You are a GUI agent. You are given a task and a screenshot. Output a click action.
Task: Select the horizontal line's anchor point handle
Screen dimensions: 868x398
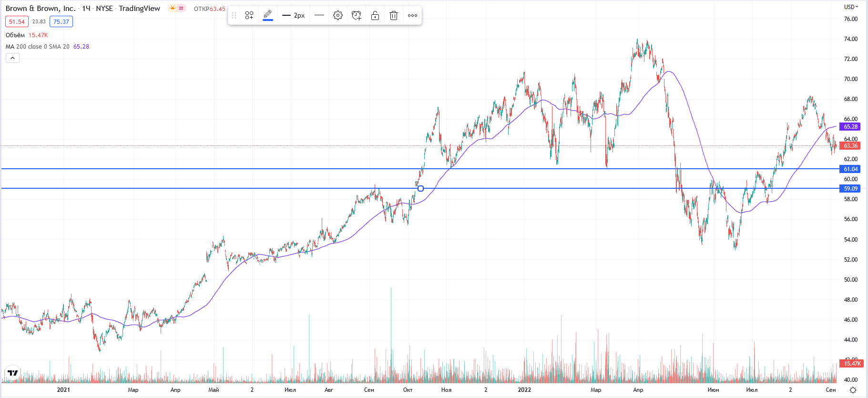click(420, 189)
